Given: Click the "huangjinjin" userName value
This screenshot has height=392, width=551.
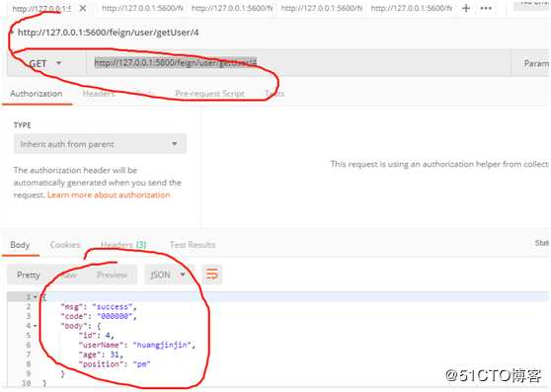Looking at the screenshot, I should pyautogui.click(x=162, y=345).
